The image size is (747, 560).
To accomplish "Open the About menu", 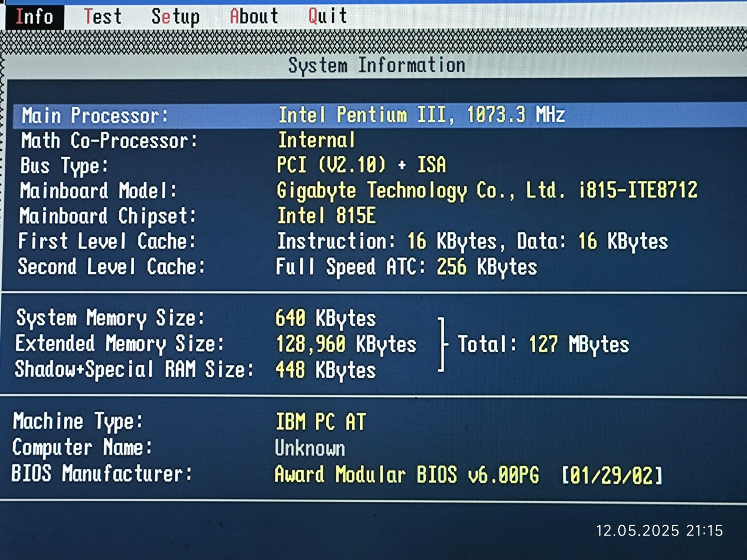I will point(254,17).
